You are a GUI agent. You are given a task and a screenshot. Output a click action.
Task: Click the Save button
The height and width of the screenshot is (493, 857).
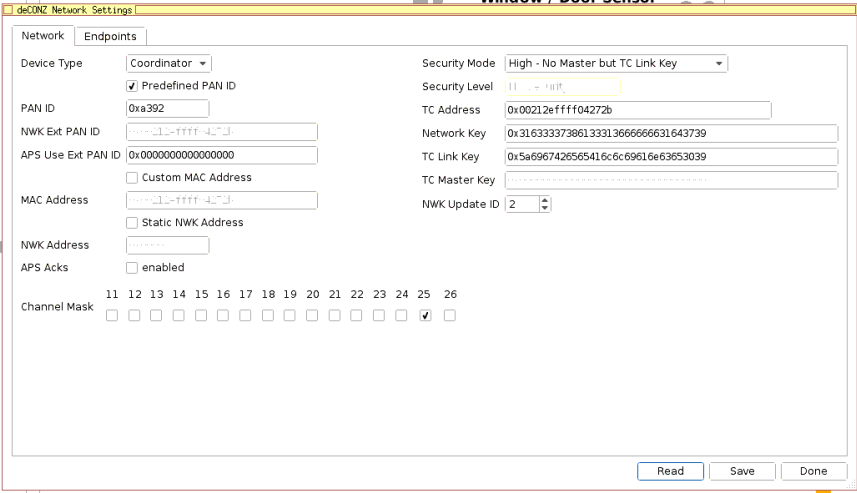point(742,471)
